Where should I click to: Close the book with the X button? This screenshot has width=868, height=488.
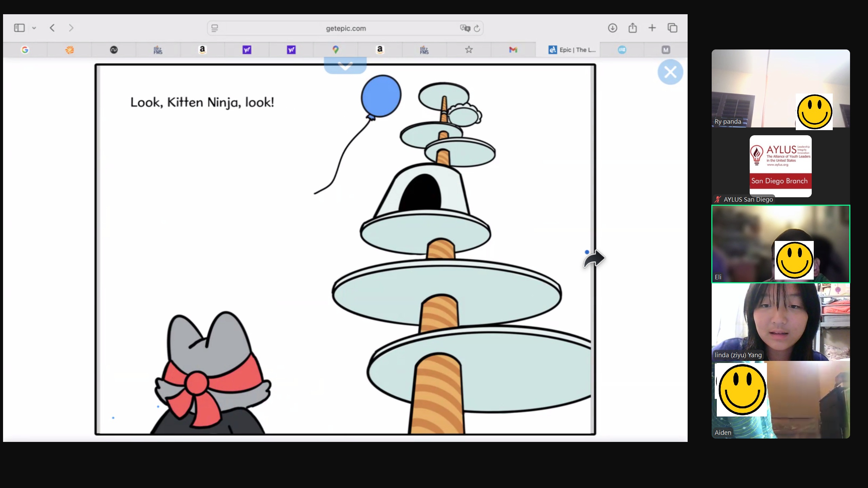[x=670, y=72]
